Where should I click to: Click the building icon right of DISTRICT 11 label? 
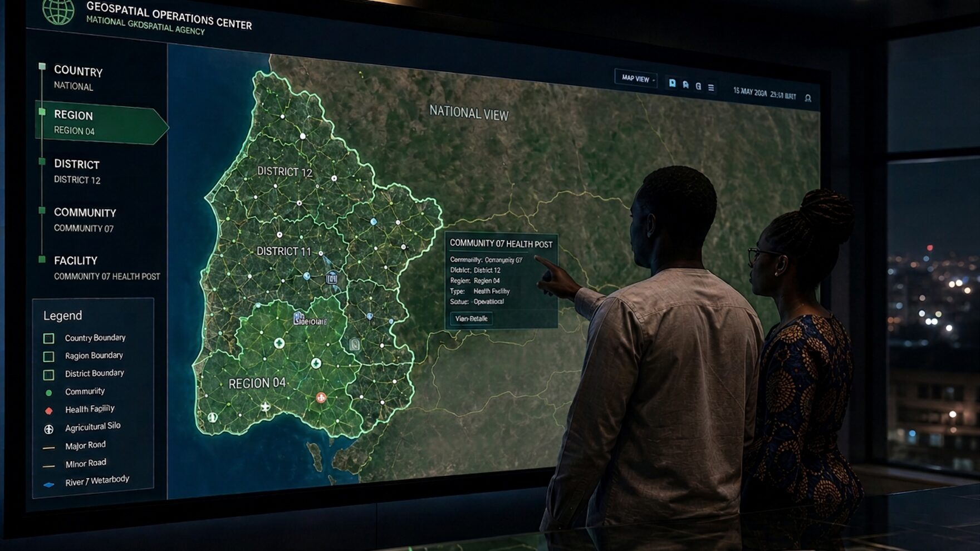pos(332,277)
